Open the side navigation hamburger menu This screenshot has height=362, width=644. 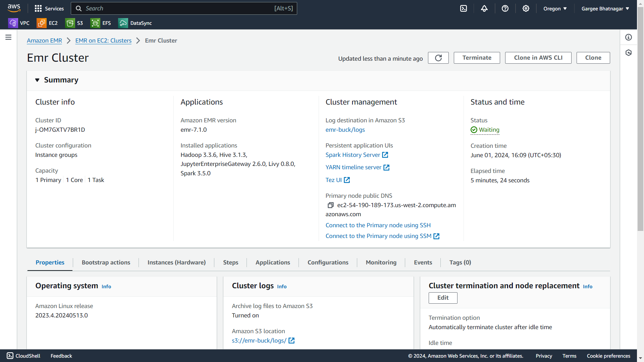8,37
